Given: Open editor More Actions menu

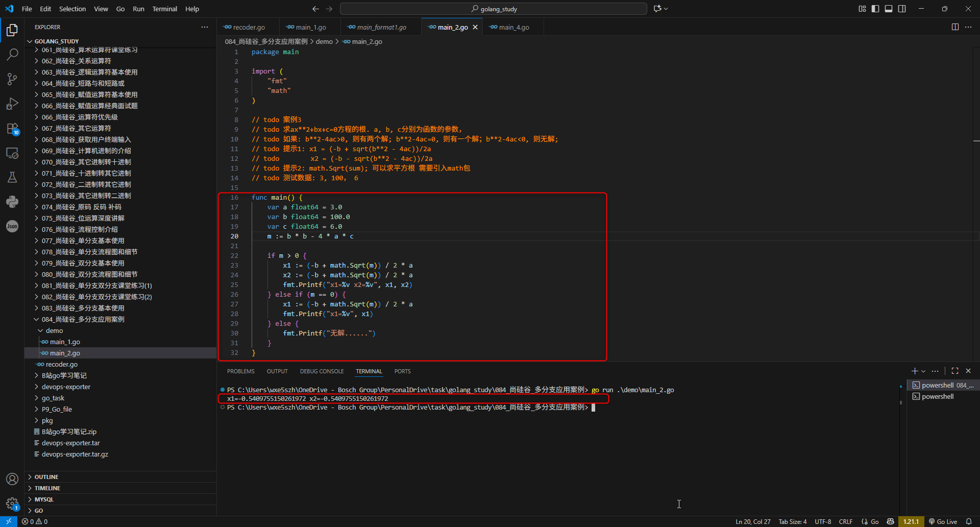Looking at the screenshot, I should tap(968, 27).
